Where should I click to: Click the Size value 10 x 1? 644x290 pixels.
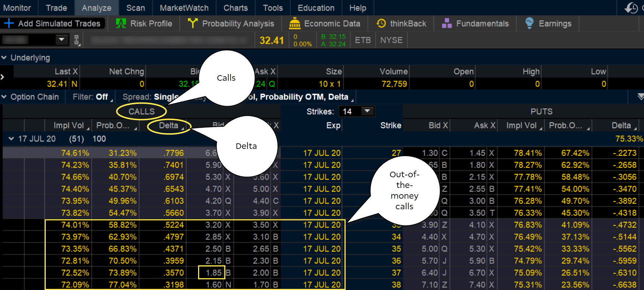tap(330, 84)
